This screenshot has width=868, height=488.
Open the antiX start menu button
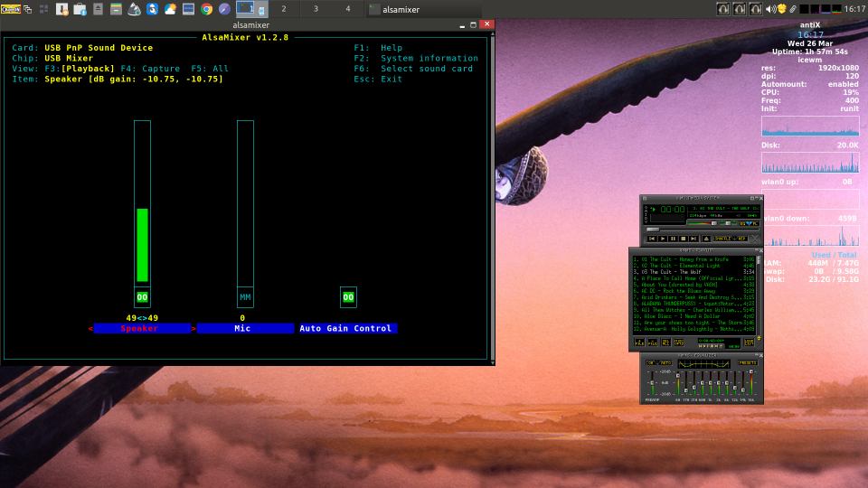coord(11,9)
